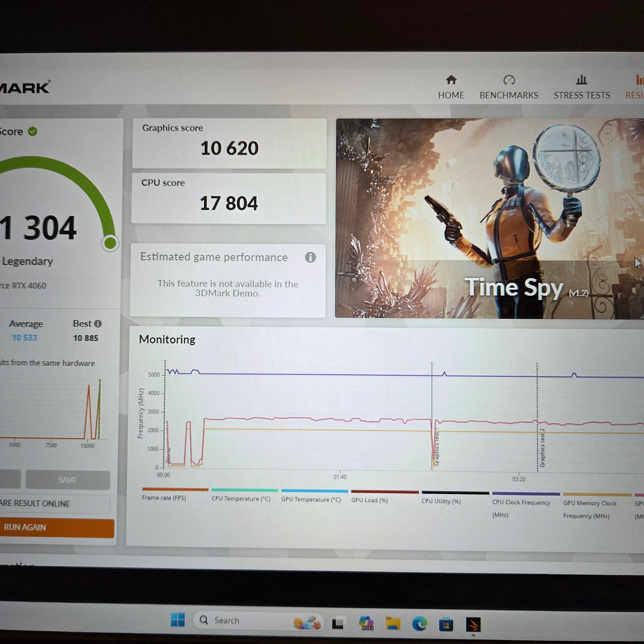
Task: Open the Home tab
Action: click(x=451, y=87)
